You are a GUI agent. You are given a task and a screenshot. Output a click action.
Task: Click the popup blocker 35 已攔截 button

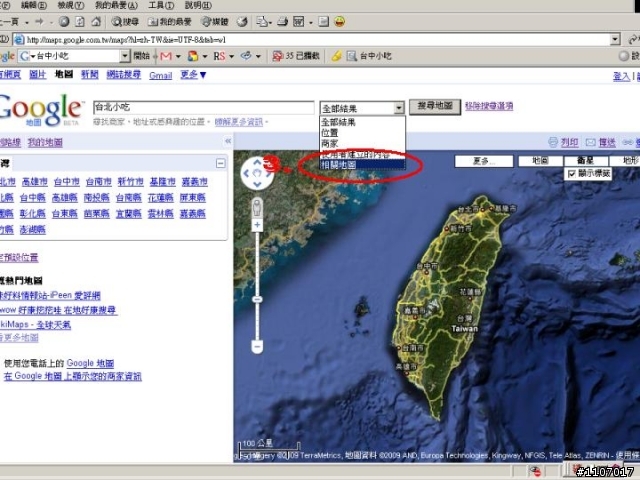(x=296, y=56)
